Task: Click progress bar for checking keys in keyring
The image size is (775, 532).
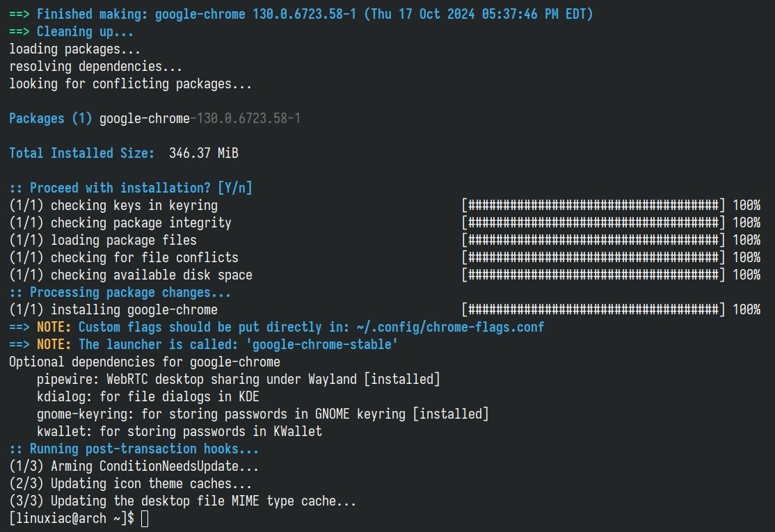Action: (x=593, y=205)
